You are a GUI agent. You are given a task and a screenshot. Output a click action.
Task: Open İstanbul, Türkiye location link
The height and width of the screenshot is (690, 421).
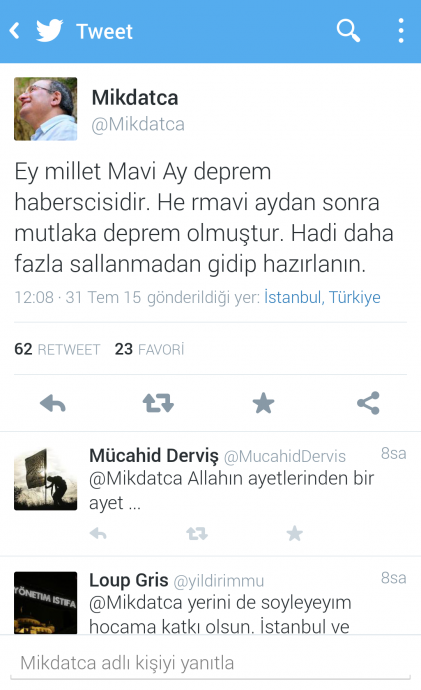[322, 297]
